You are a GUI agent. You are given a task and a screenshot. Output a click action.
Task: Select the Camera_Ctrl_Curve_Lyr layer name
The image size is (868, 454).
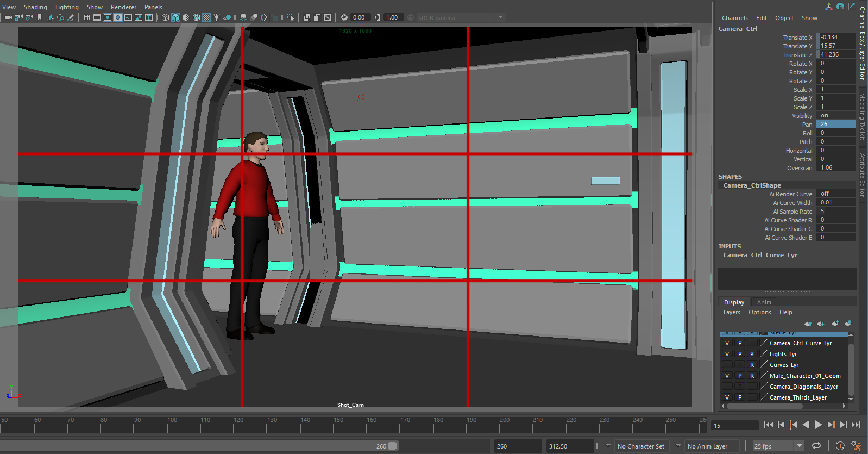click(x=801, y=343)
